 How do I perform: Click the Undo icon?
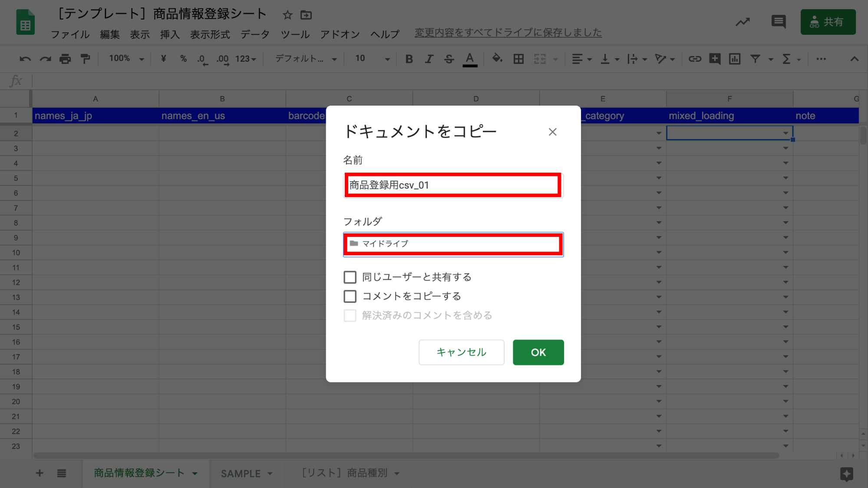click(x=25, y=59)
